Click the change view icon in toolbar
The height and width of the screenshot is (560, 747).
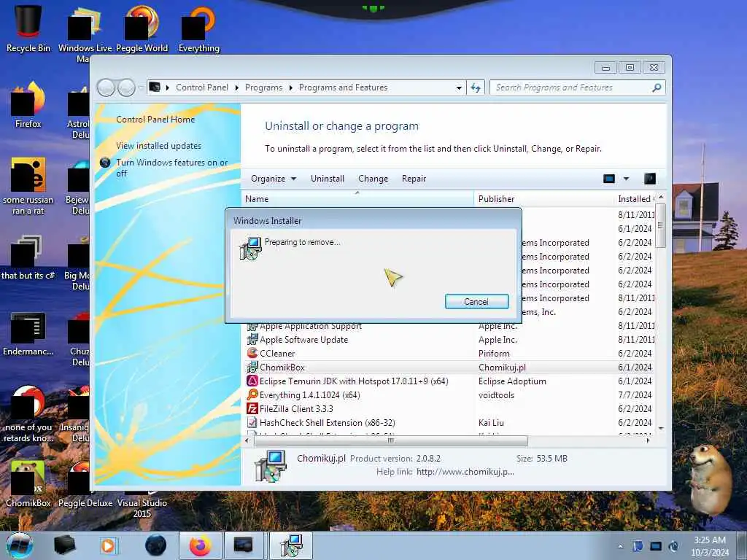click(x=609, y=179)
